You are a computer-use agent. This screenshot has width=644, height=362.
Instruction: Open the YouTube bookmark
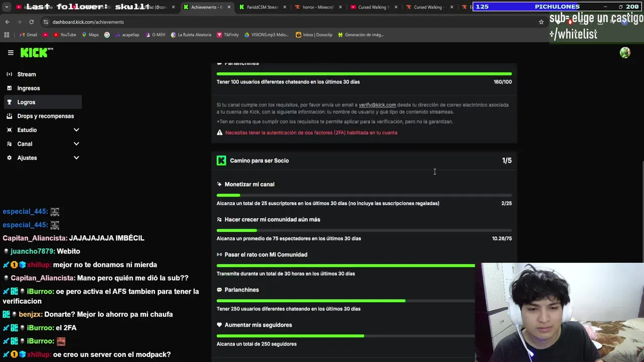64,35
